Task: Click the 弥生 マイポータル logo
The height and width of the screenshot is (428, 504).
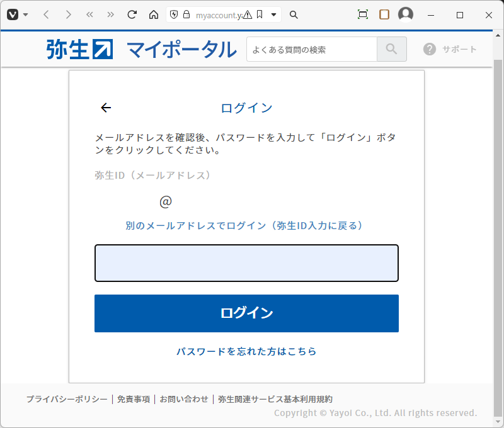Action: (141, 50)
